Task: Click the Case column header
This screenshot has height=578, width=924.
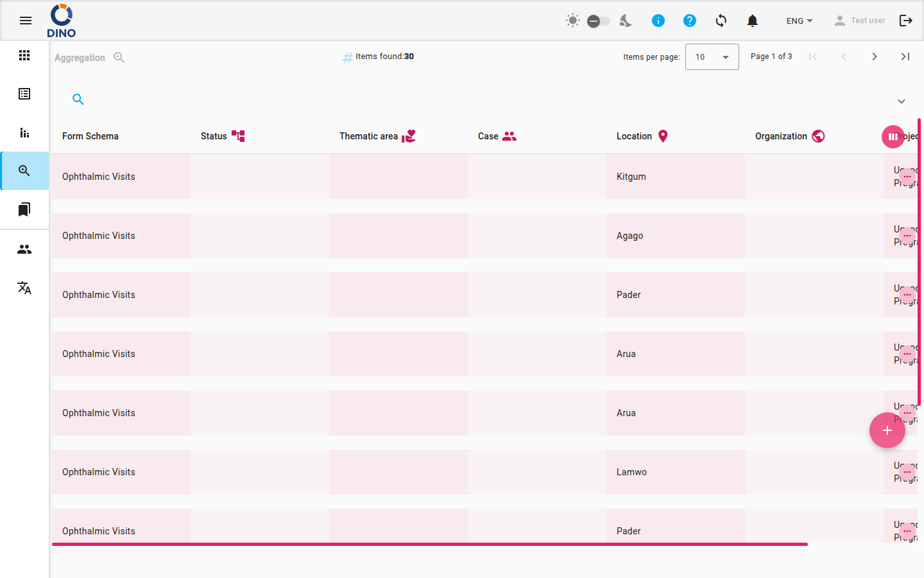Action: tap(488, 136)
